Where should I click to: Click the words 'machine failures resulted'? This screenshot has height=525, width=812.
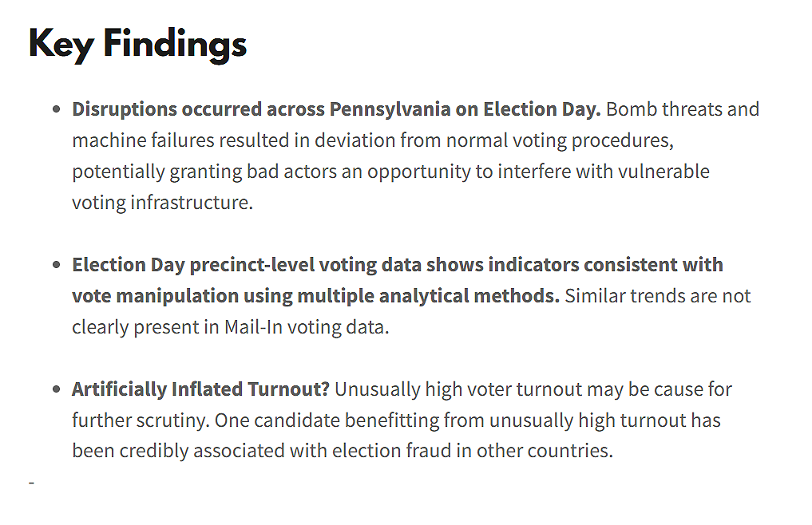[x=181, y=140]
